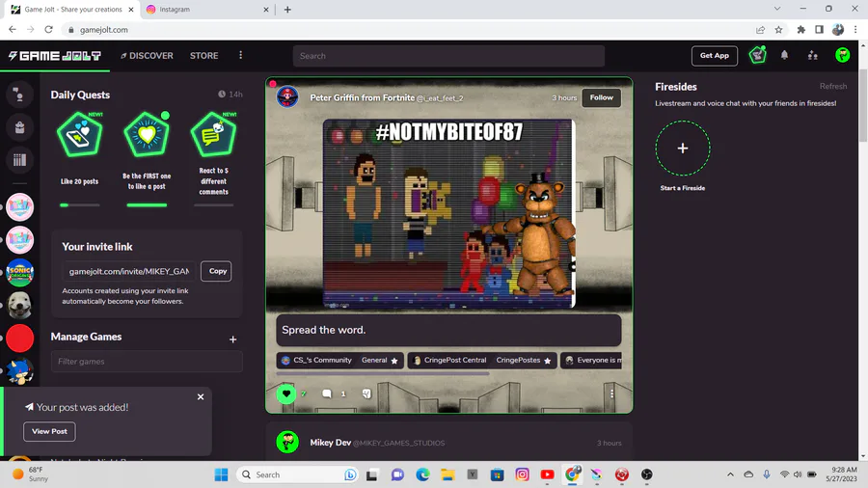Dismiss the post added notification
The image size is (868, 488).
(x=201, y=396)
